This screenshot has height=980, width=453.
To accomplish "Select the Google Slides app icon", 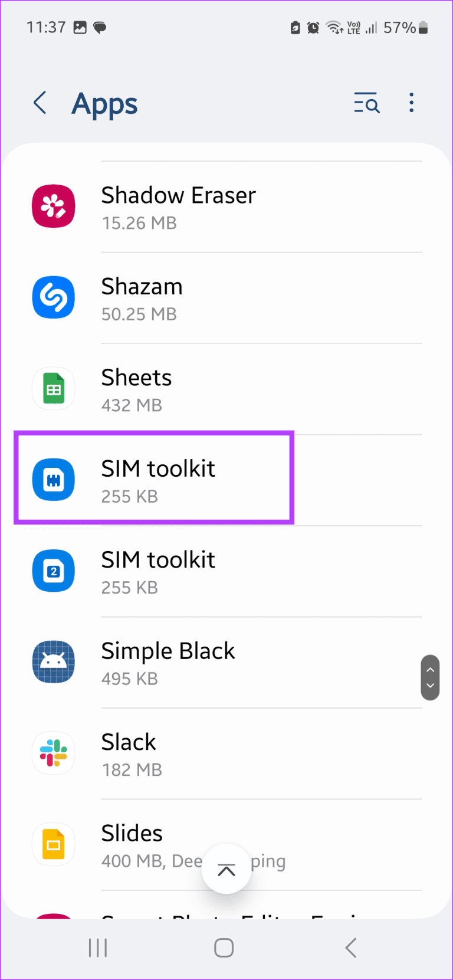I will (54, 844).
